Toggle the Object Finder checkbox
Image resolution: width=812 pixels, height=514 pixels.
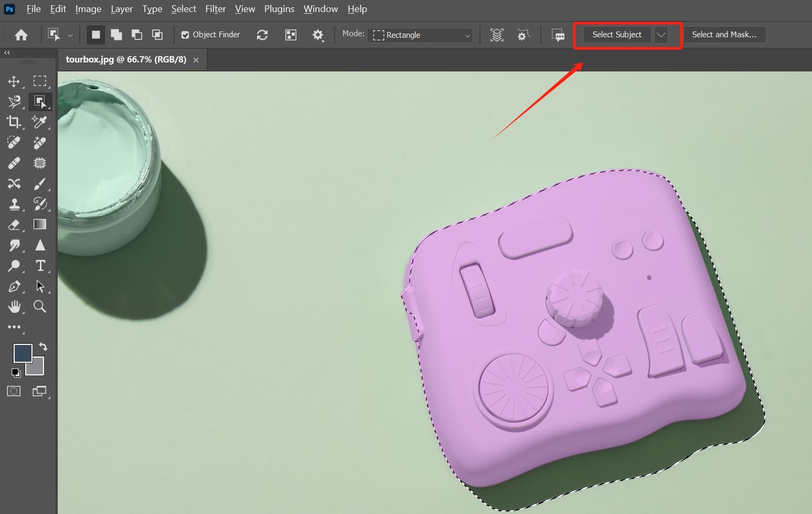click(x=185, y=35)
